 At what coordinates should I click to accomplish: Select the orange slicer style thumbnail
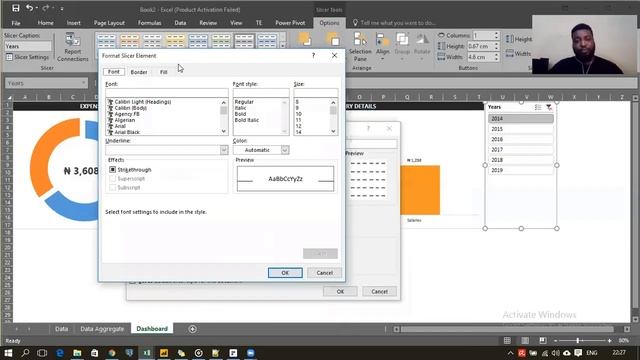click(x=129, y=41)
